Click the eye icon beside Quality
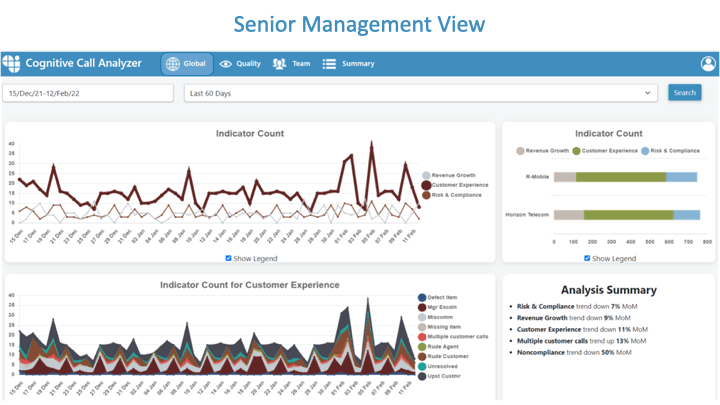This screenshot has width=720, height=405. tap(226, 64)
